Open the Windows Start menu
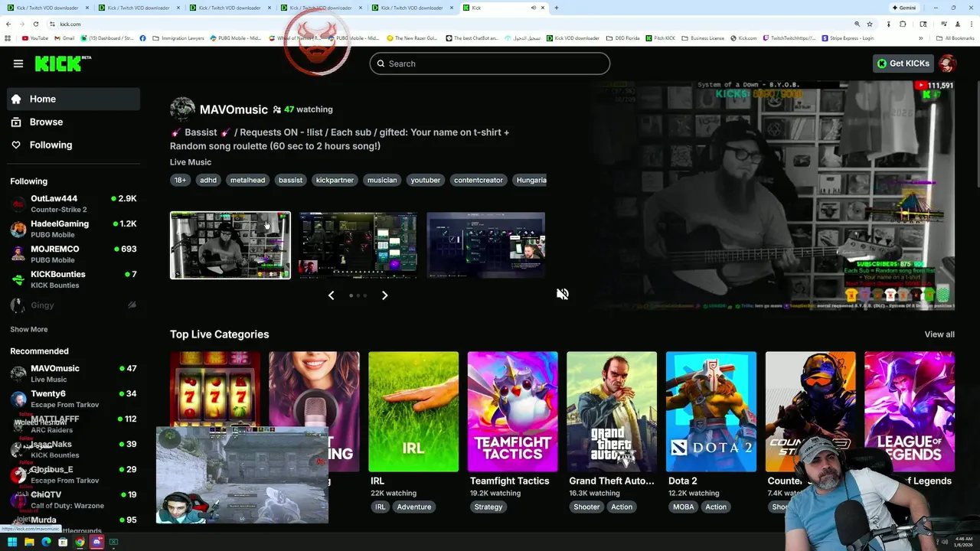This screenshot has width=980, height=551. (12, 542)
